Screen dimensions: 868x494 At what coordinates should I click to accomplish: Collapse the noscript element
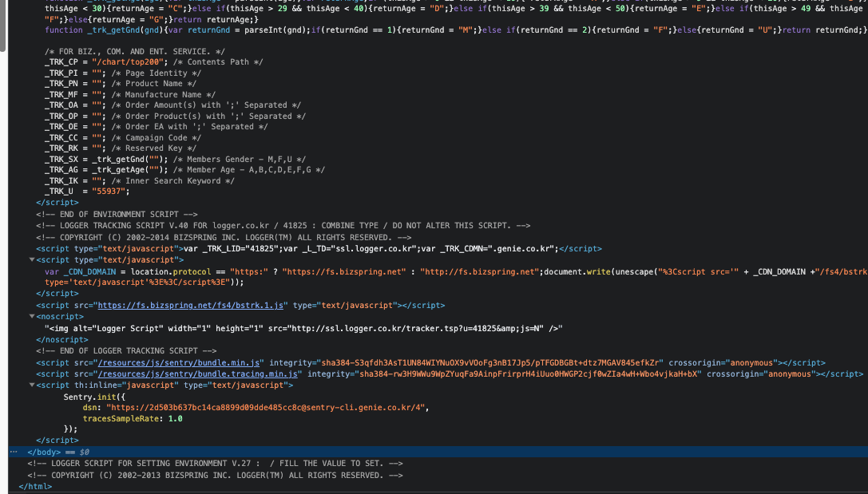click(x=32, y=316)
